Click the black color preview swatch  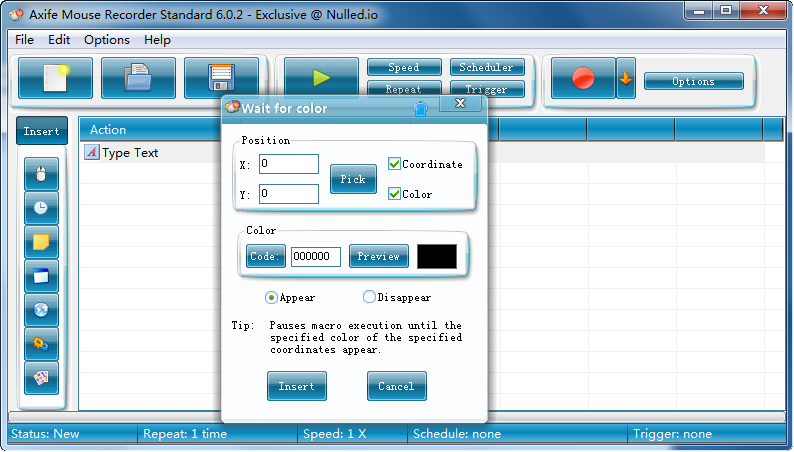tap(437, 257)
